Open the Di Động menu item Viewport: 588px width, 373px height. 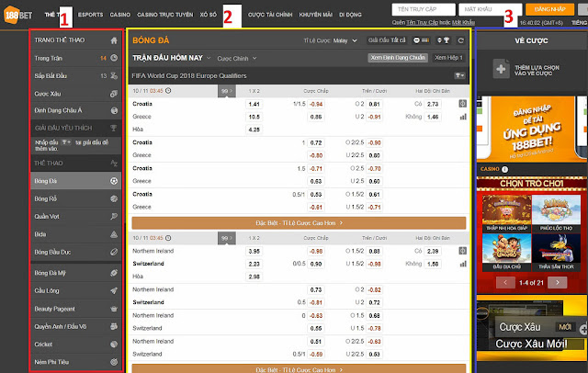coord(350,15)
